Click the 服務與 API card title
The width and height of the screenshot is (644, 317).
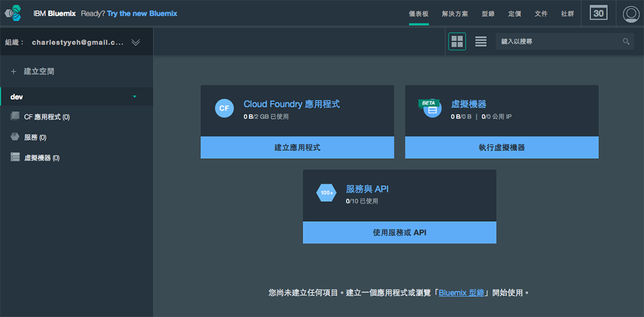[x=367, y=188]
